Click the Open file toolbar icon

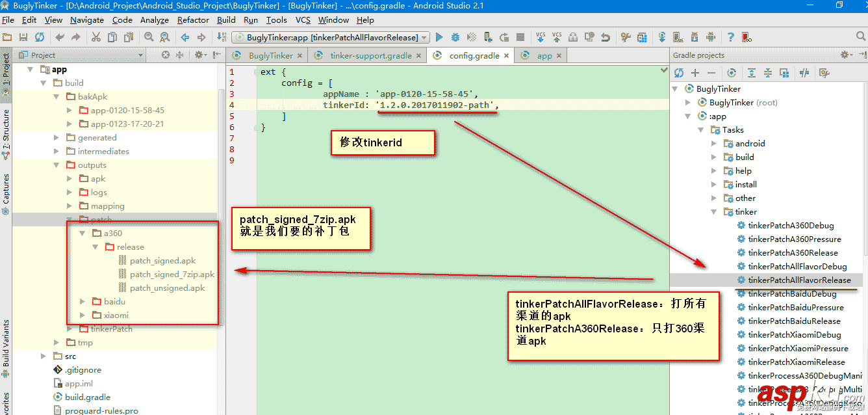(8, 38)
